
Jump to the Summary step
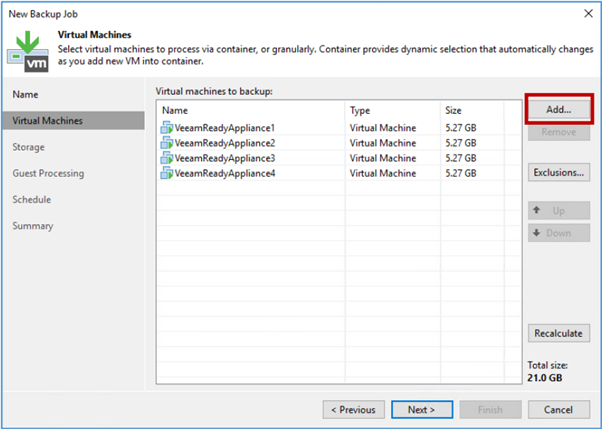[x=33, y=226]
